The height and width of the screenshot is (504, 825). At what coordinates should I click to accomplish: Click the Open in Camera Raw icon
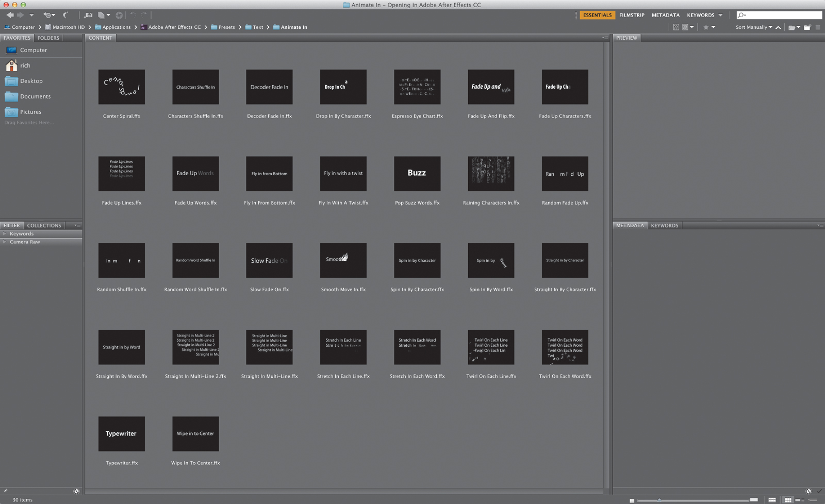119,15
